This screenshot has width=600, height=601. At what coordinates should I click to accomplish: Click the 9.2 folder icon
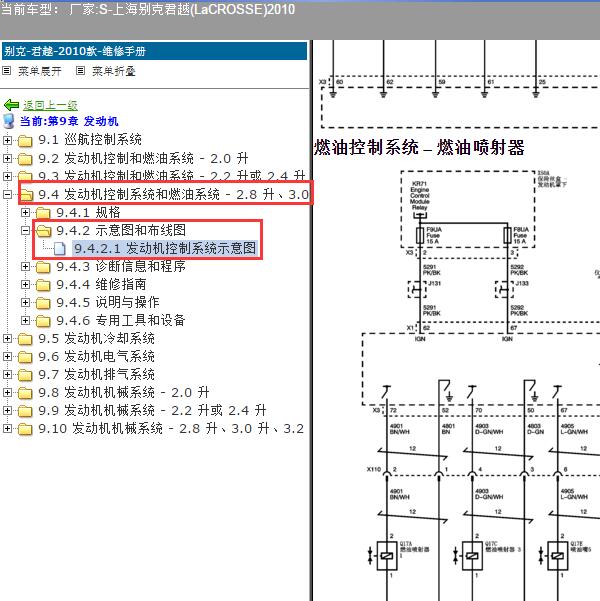[25, 159]
